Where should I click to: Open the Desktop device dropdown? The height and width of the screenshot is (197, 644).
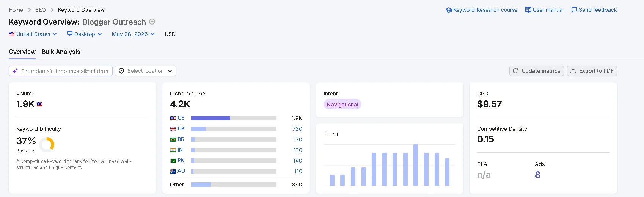(85, 34)
